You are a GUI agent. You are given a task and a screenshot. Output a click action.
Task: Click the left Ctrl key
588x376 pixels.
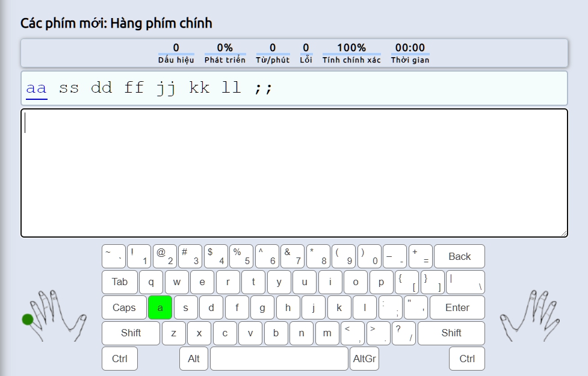click(x=120, y=359)
